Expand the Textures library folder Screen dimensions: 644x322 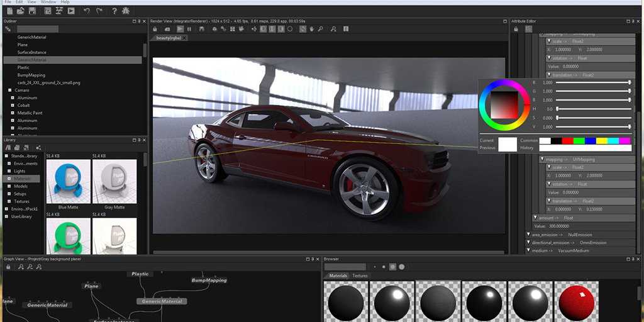[9, 201]
